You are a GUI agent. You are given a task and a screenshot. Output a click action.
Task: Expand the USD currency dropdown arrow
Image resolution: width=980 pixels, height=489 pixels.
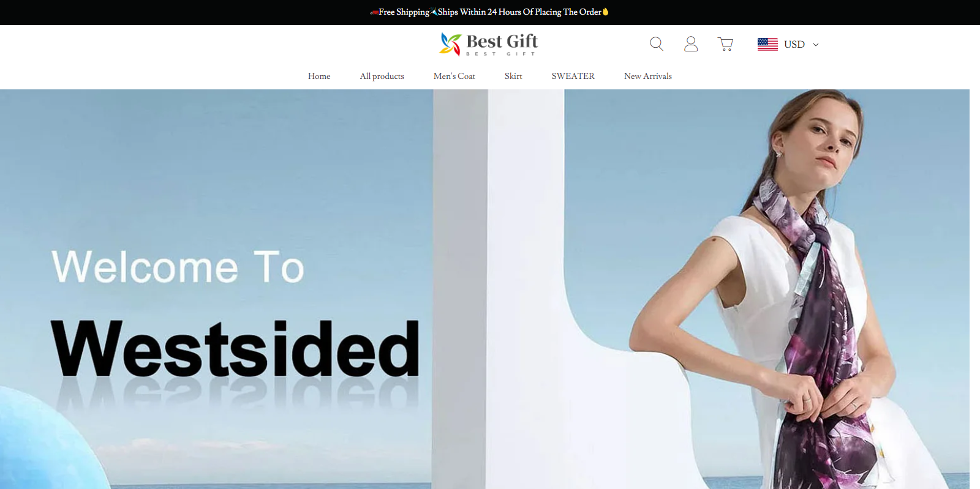816,45
